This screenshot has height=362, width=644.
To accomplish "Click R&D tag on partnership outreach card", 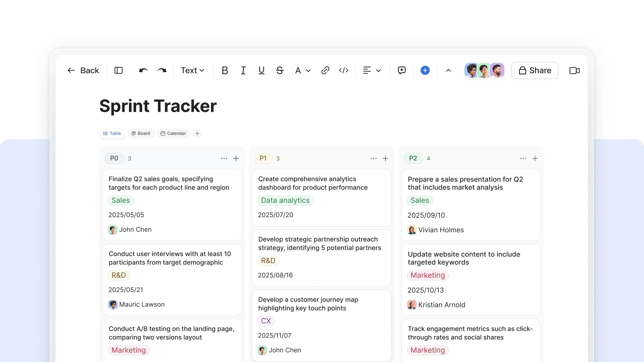I will tap(268, 261).
